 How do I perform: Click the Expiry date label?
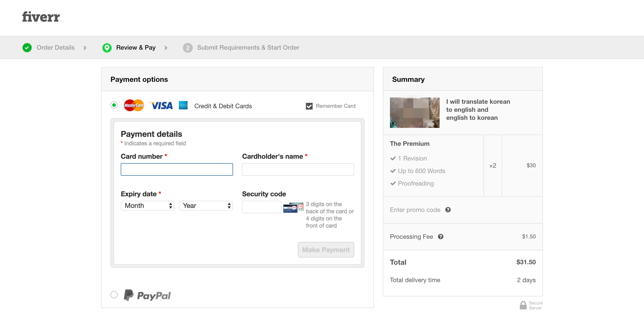coord(138,194)
